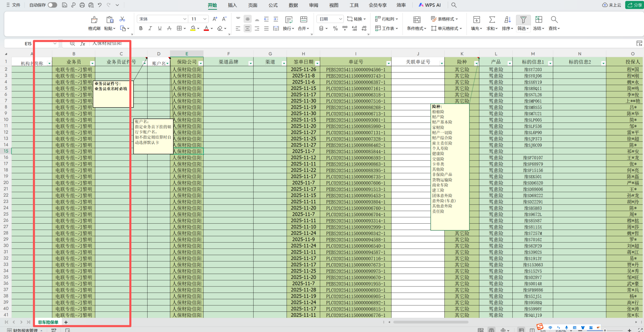644x332 pixels.
Task: Click the percent style icon
Action: click(x=335, y=29)
